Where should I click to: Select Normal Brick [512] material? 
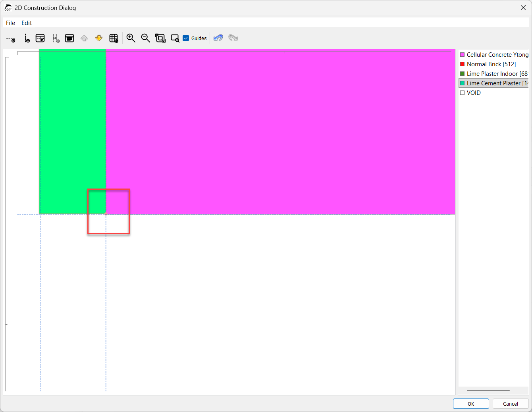tap(494, 64)
